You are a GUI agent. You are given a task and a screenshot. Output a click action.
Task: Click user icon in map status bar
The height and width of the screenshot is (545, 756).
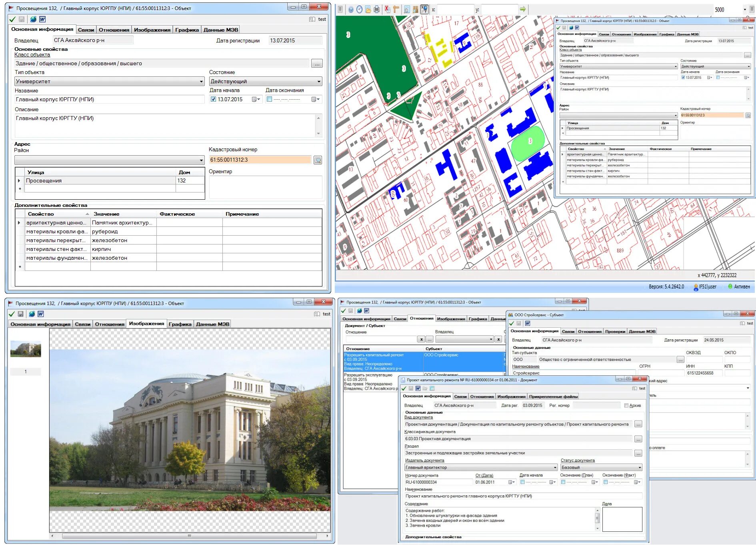[696, 287]
